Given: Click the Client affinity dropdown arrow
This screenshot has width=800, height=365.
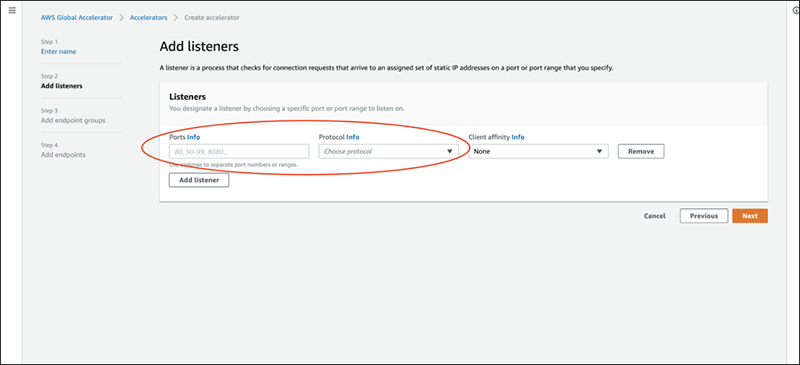Looking at the screenshot, I should 599,152.
